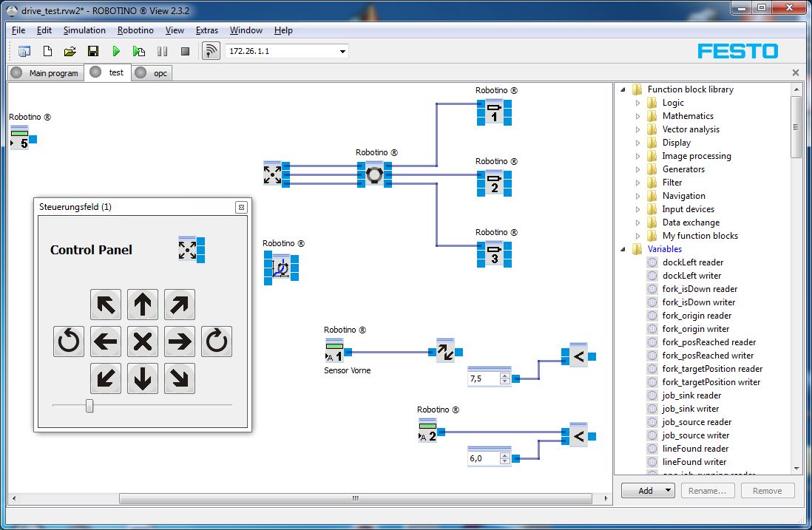
Task: Click the right arrow in Control Panel
Action: coord(180,342)
